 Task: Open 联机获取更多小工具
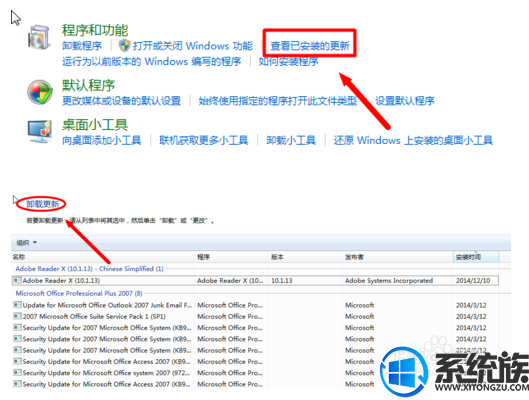pyautogui.click(x=203, y=140)
